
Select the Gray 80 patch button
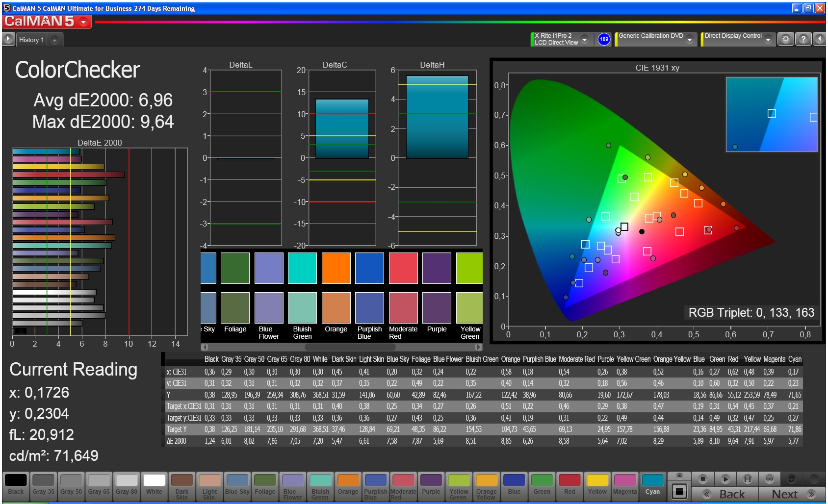coord(127,486)
